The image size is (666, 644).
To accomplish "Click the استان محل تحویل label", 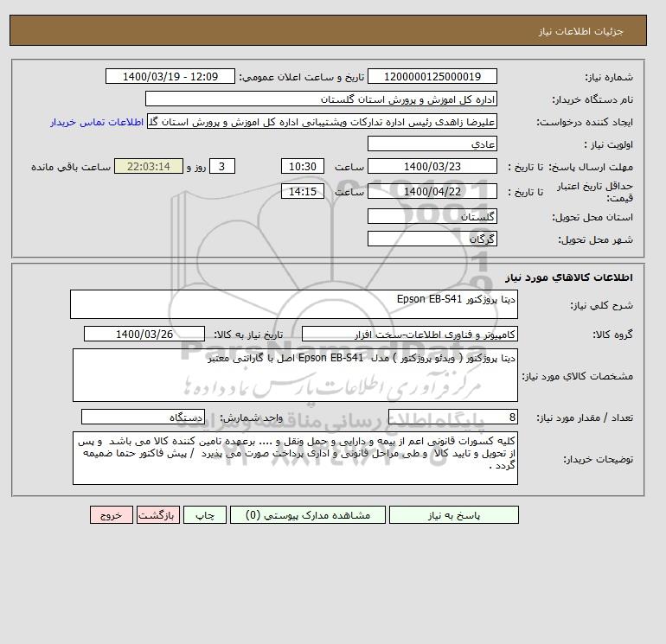I will (x=592, y=217).
